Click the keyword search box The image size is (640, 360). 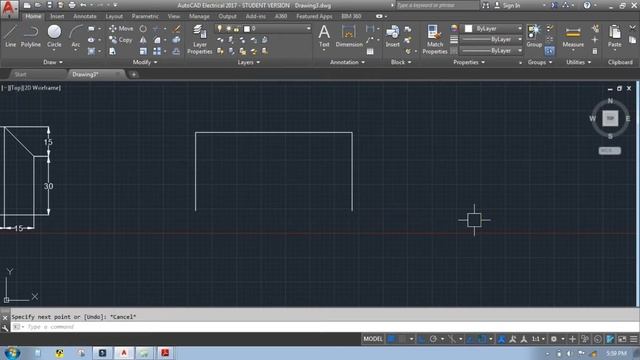pyautogui.click(x=438, y=5)
